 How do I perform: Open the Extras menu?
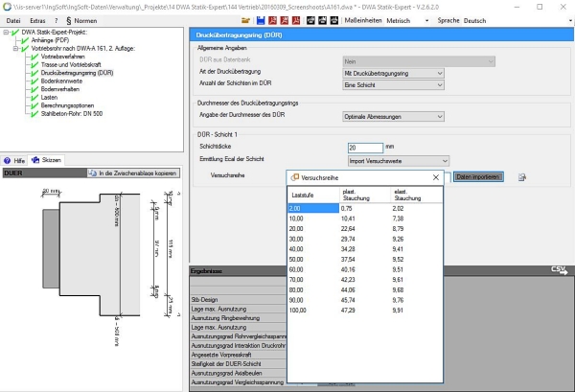[x=37, y=20]
